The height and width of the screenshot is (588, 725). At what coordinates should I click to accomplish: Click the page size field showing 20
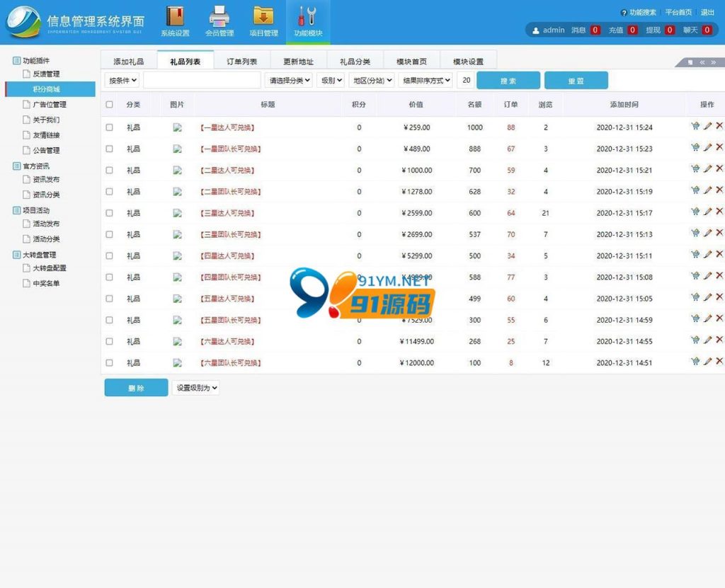pyautogui.click(x=466, y=81)
